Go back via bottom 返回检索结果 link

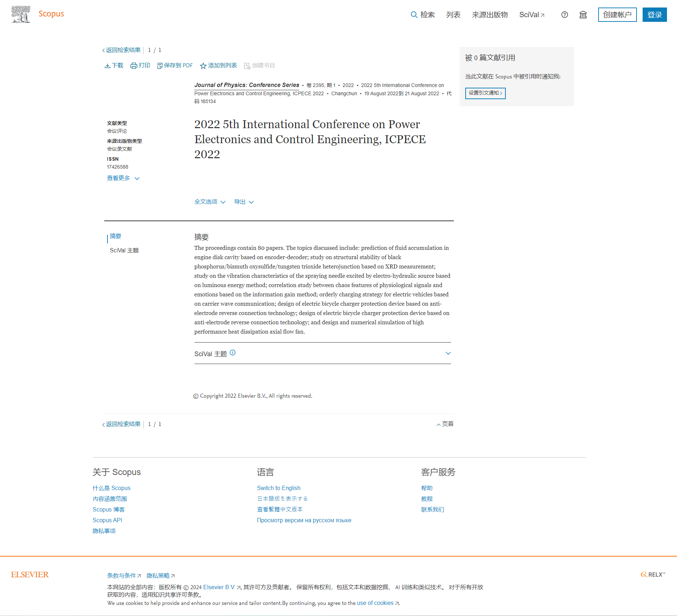point(121,424)
